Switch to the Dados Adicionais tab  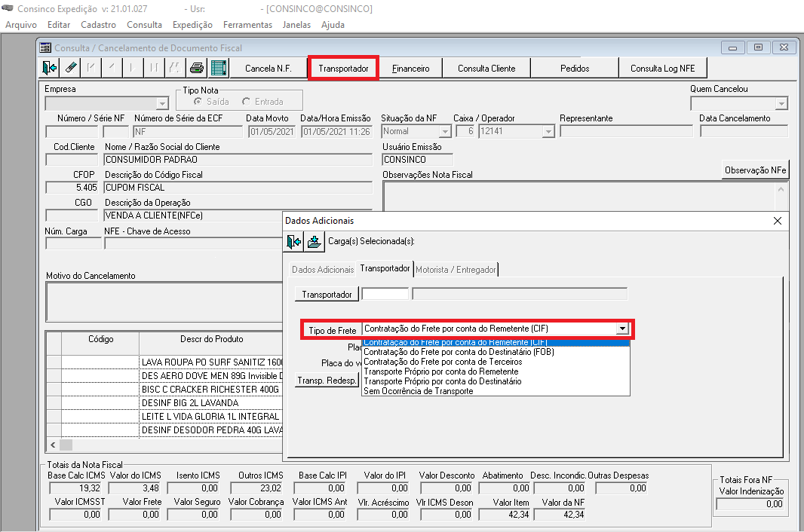[323, 270]
